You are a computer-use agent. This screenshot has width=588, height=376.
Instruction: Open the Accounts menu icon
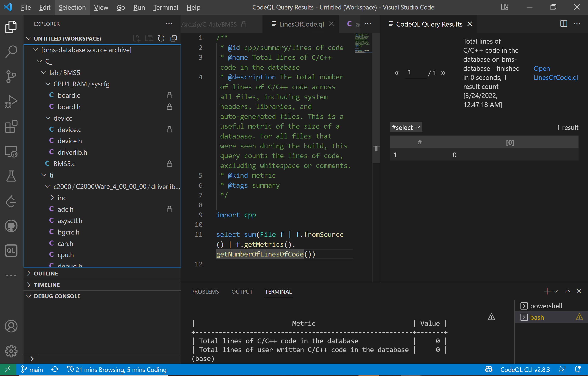(x=11, y=326)
